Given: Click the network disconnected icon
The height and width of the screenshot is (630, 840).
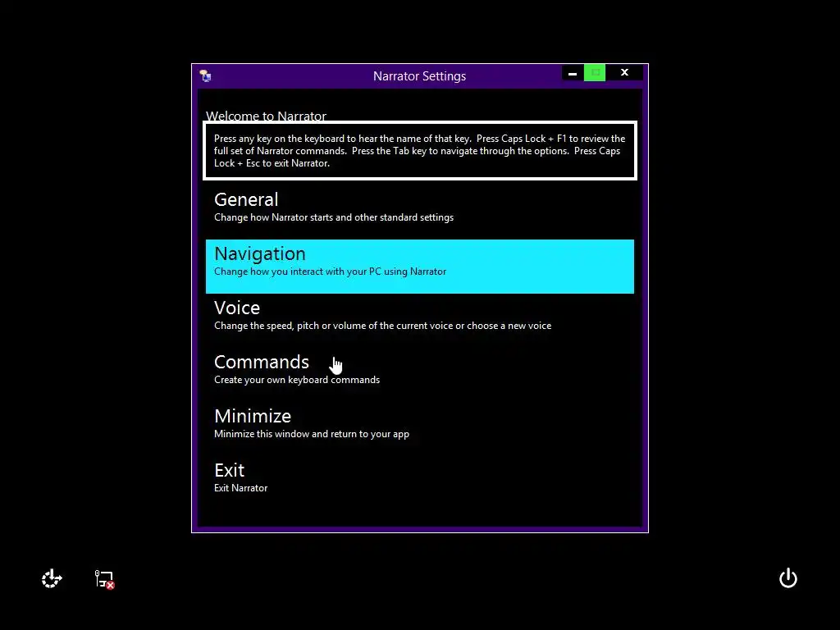Looking at the screenshot, I should coord(104,579).
